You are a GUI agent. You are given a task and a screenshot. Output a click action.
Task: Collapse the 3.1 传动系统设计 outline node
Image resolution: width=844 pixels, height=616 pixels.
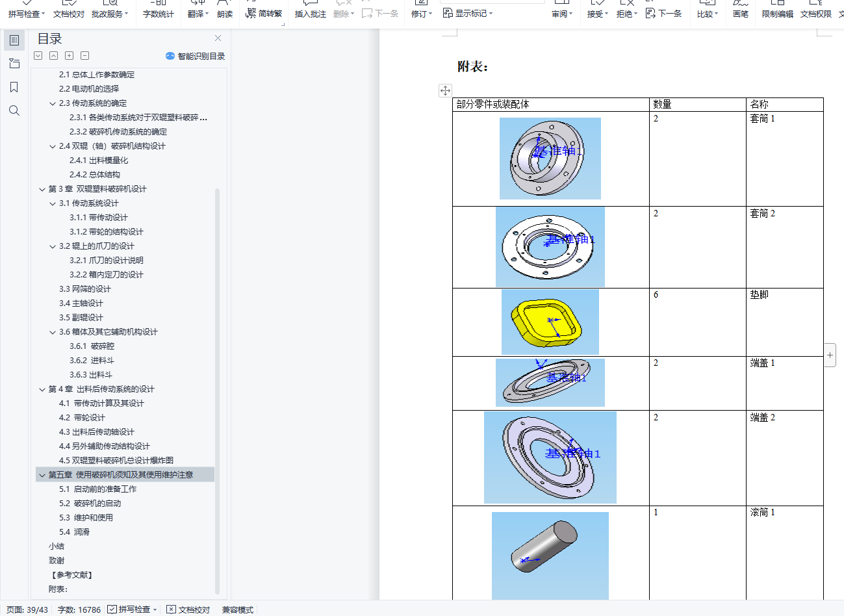click(53, 203)
